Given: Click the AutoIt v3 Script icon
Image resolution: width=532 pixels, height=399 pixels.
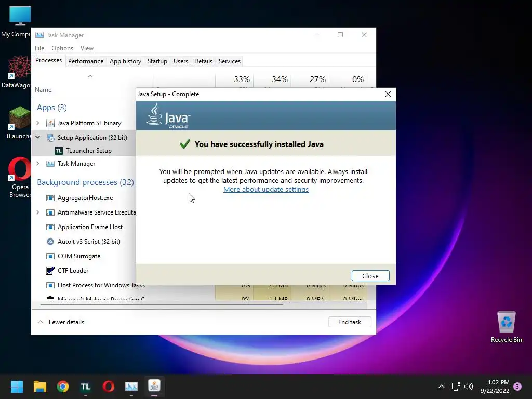Looking at the screenshot, I should pyautogui.click(x=50, y=242).
